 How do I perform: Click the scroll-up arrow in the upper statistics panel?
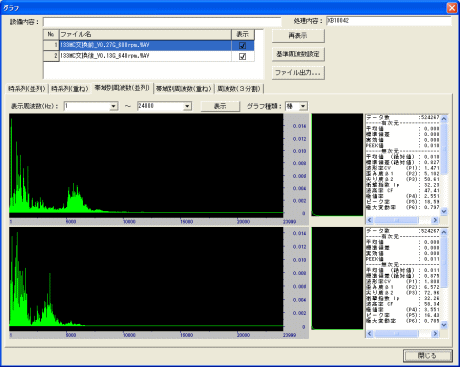click(444, 118)
